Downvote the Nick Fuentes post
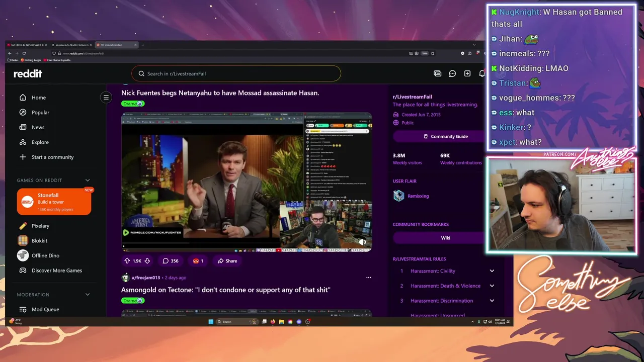Screen dimensions: 644x362 147,261
